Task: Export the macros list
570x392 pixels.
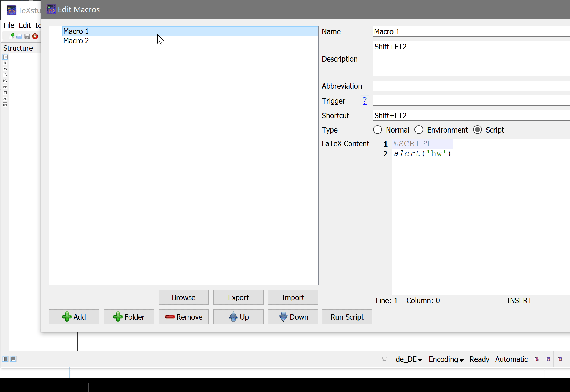Action: coord(238,297)
